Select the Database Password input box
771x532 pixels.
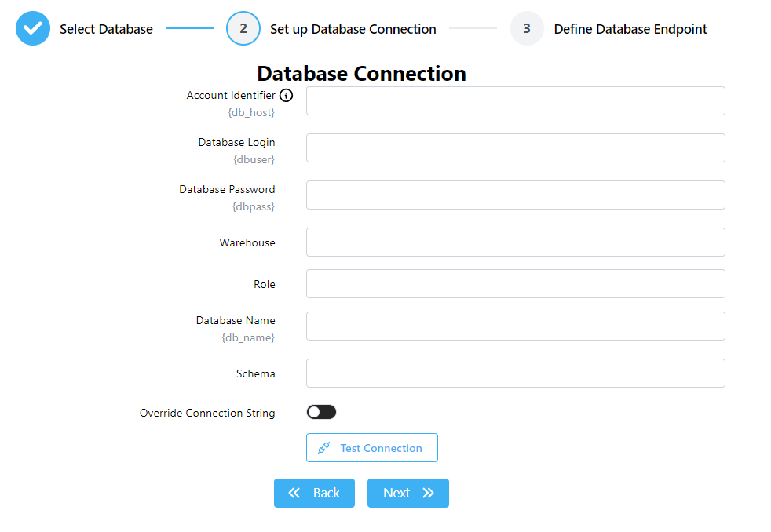point(515,195)
